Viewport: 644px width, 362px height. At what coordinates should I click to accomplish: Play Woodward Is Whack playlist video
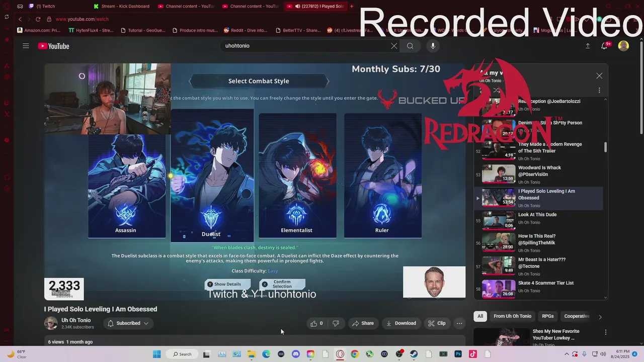[x=539, y=174]
